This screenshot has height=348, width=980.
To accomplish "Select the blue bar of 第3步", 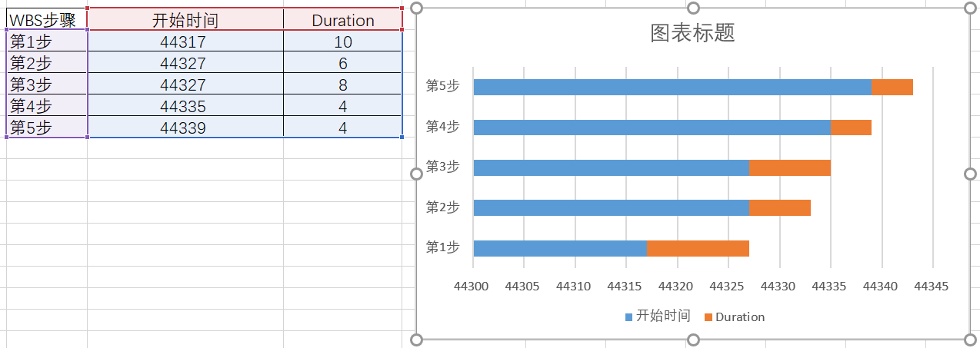I will pyautogui.click(x=612, y=167).
